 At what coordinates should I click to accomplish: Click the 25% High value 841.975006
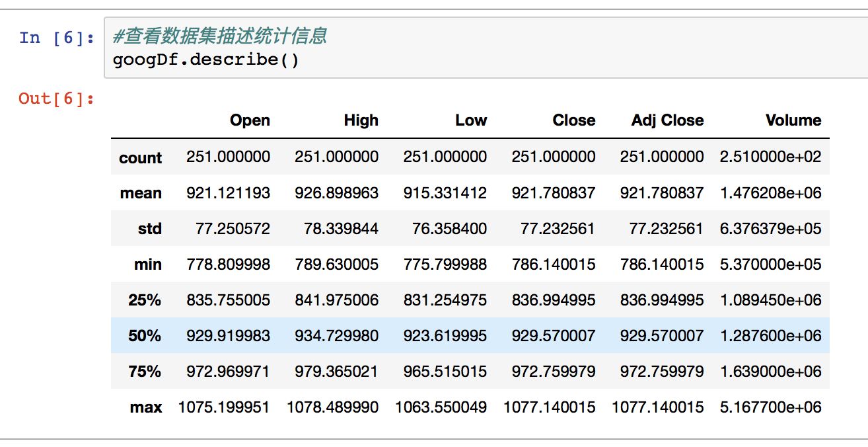336,300
